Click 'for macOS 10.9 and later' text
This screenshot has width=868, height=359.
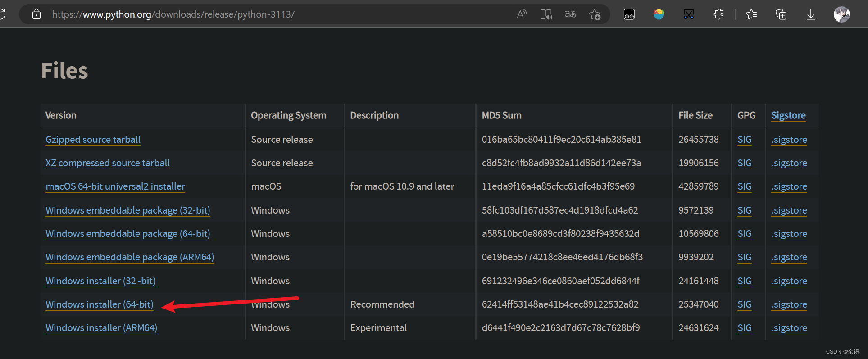click(x=402, y=186)
